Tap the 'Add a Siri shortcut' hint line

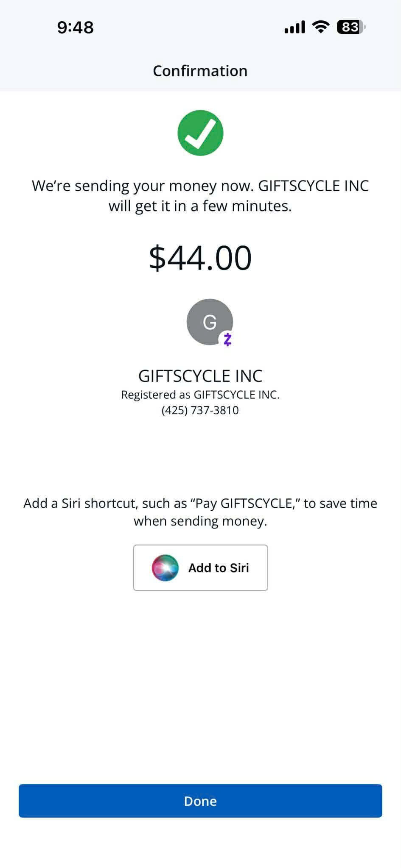(x=200, y=503)
